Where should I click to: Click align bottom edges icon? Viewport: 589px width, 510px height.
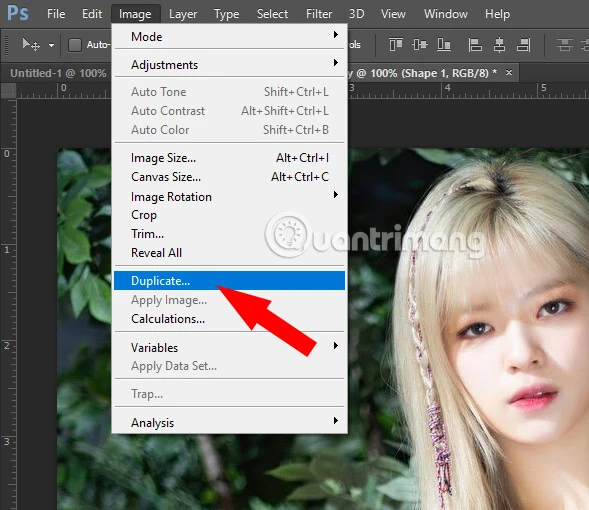pos(444,45)
